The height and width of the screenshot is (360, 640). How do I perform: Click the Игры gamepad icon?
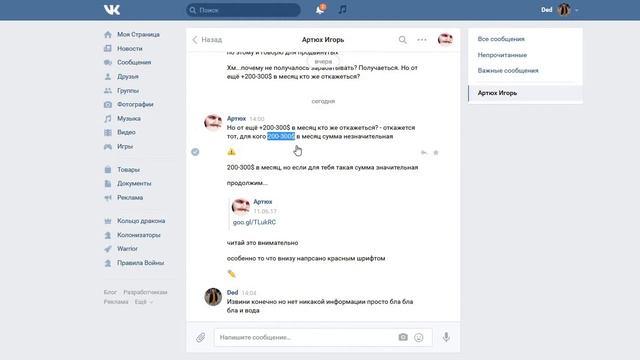pos(108,147)
